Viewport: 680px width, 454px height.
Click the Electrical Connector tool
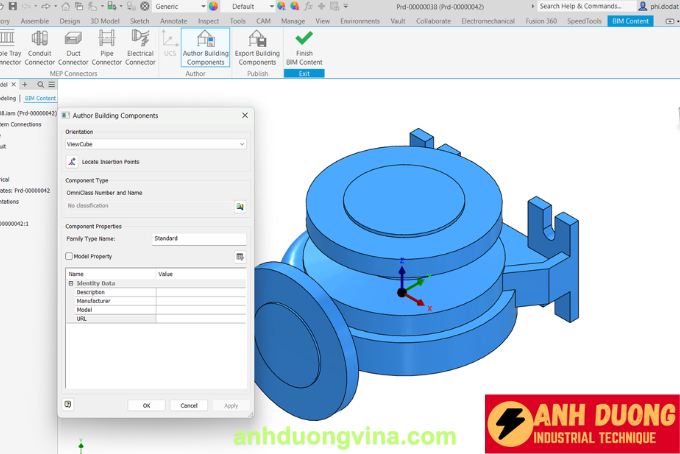(x=140, y=47)
